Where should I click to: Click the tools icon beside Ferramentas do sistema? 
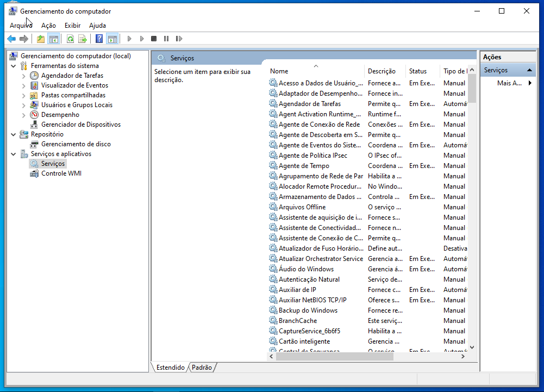23,66
